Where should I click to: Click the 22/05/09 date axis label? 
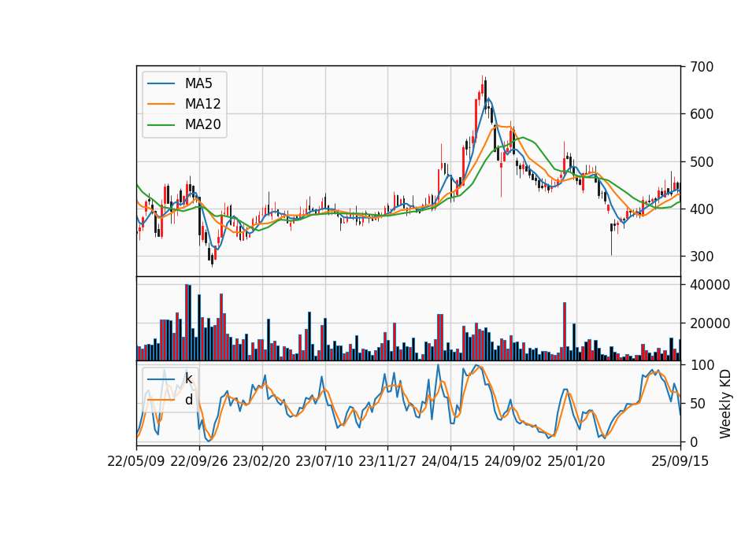pos(136,461)
